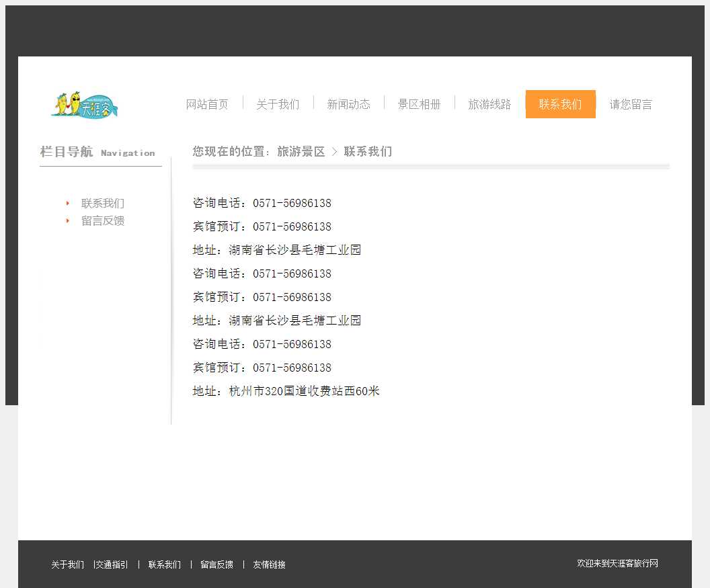Click the red arrow beside sidebar 联系我们

(68, 203)
